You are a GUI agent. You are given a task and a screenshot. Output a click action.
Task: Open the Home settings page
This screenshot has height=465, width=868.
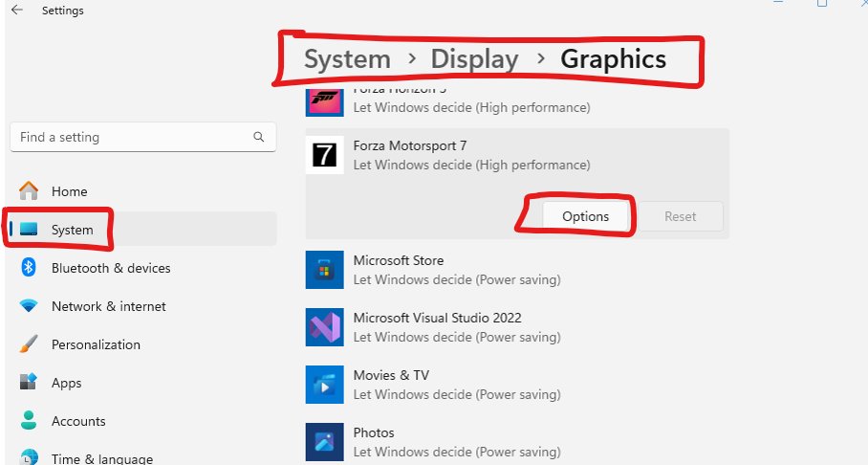coord(143,191)
